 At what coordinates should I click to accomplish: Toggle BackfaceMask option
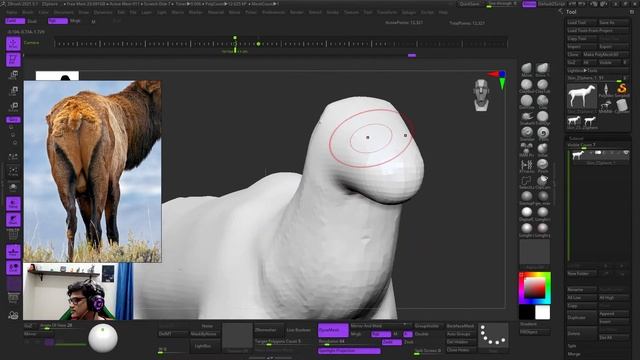(x=460, y=326)
